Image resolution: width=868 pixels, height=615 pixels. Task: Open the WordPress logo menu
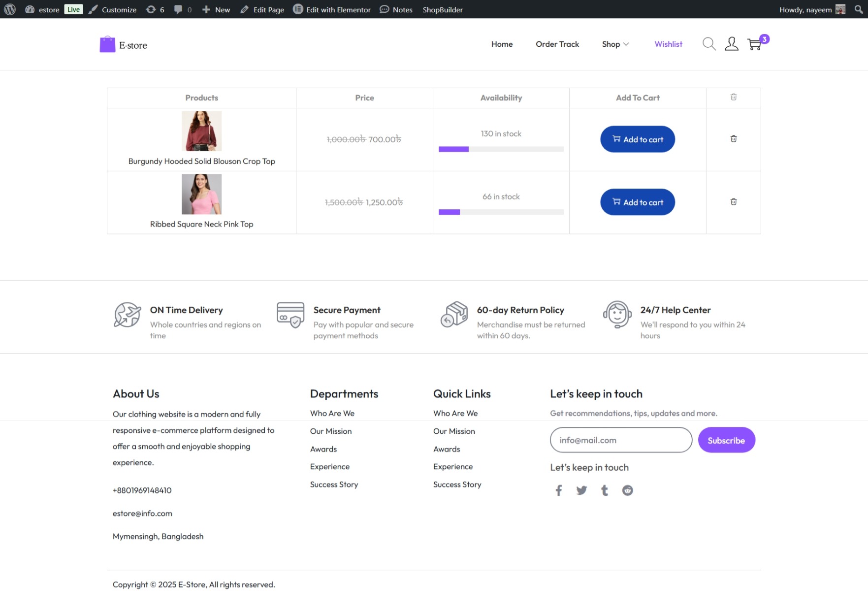(9, 9)
